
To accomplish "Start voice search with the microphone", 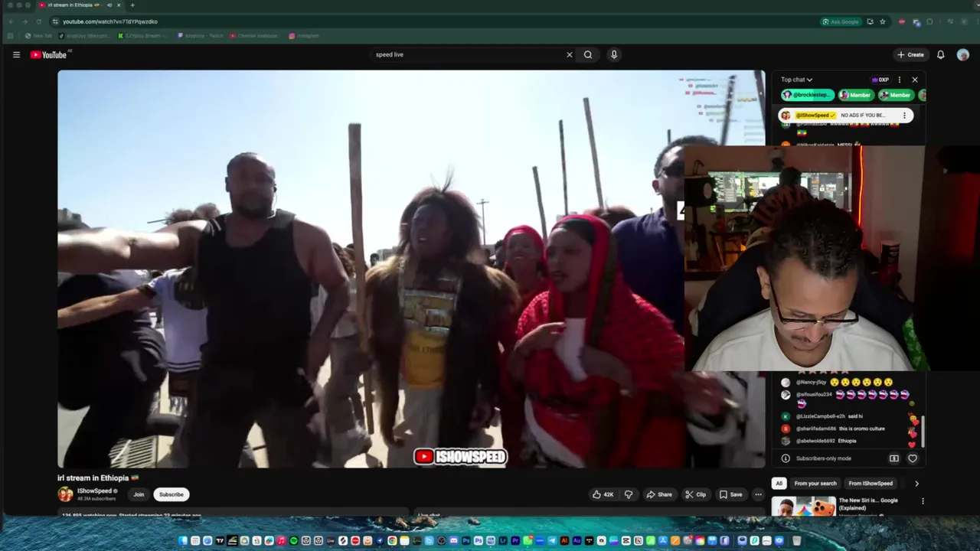I will coord(614,54).
